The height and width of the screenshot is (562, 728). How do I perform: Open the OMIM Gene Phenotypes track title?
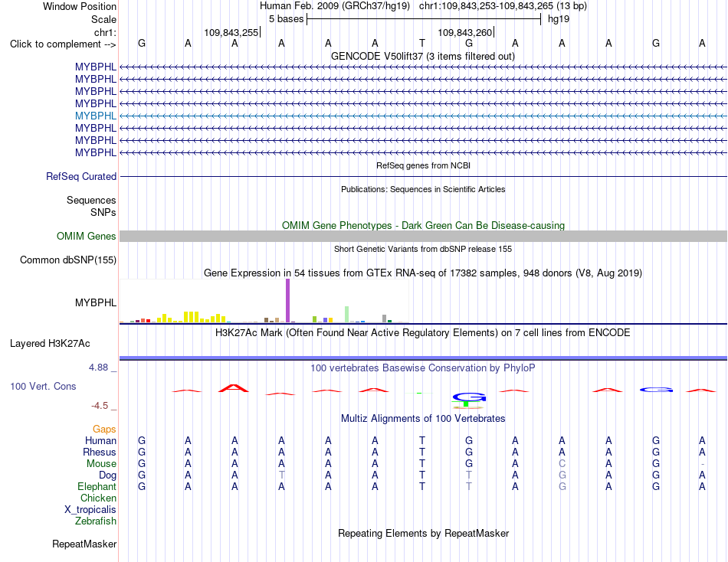[423, 226]
